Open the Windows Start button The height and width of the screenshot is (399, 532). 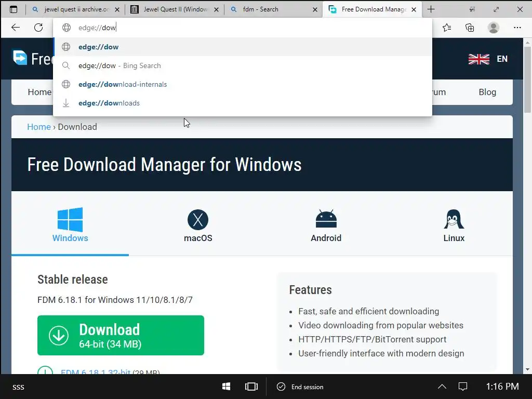226,387
